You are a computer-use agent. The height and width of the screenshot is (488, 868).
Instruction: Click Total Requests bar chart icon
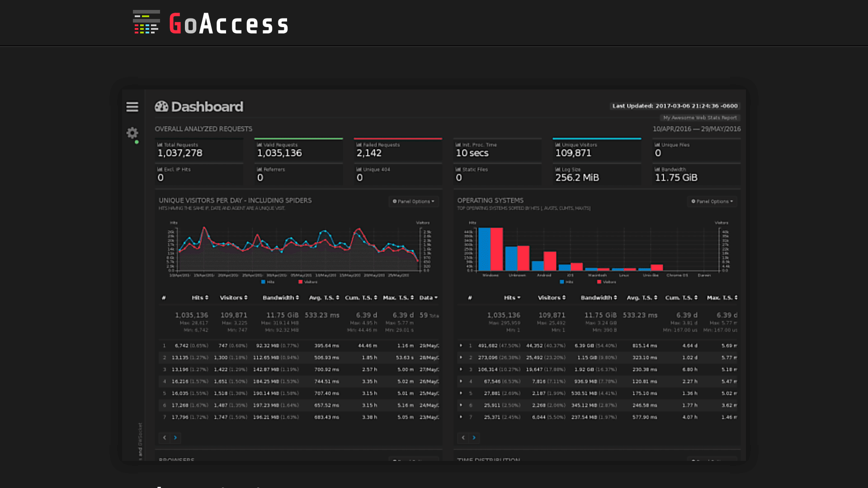click(x=160, y=145)
